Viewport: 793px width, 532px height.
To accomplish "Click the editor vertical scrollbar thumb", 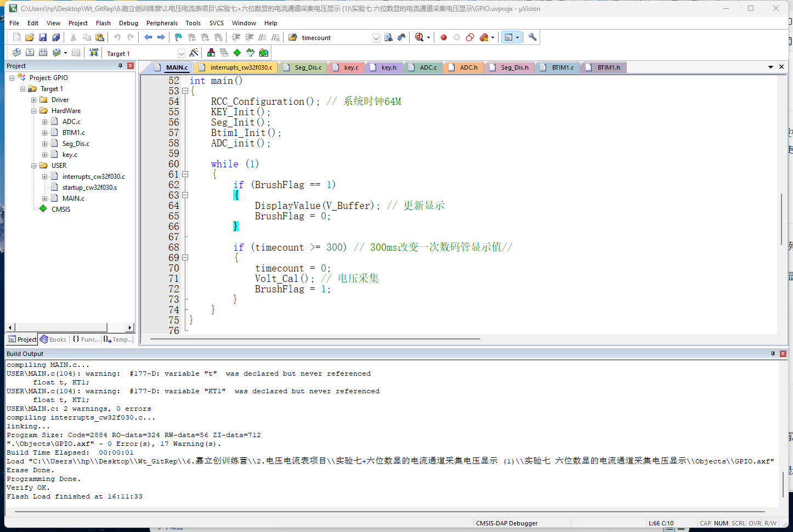I will (781, 219).
